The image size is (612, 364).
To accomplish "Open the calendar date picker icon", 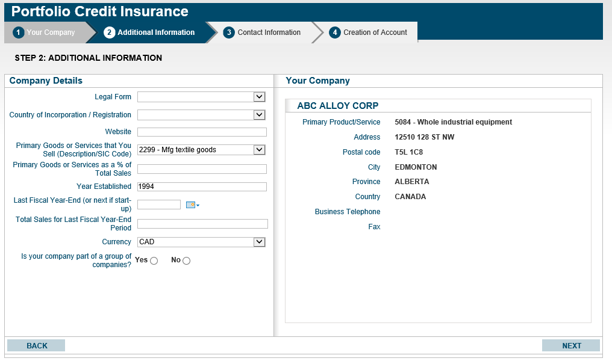I will pos(192,205).
